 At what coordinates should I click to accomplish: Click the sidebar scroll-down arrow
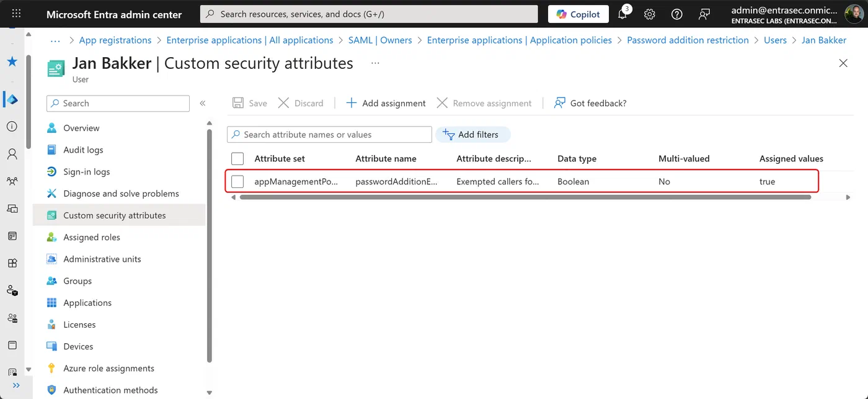click(x=209, y=393)
